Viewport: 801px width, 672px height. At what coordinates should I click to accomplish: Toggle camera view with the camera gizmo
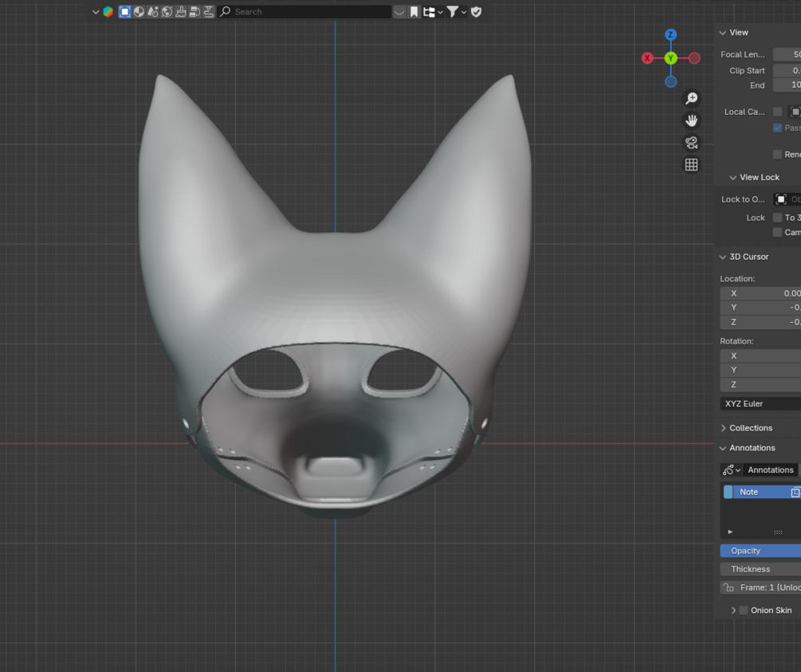691,143
